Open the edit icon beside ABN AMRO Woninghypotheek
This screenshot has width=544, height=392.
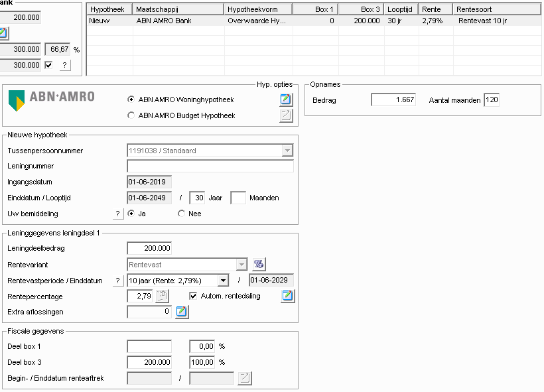click(x=286, y=99)
